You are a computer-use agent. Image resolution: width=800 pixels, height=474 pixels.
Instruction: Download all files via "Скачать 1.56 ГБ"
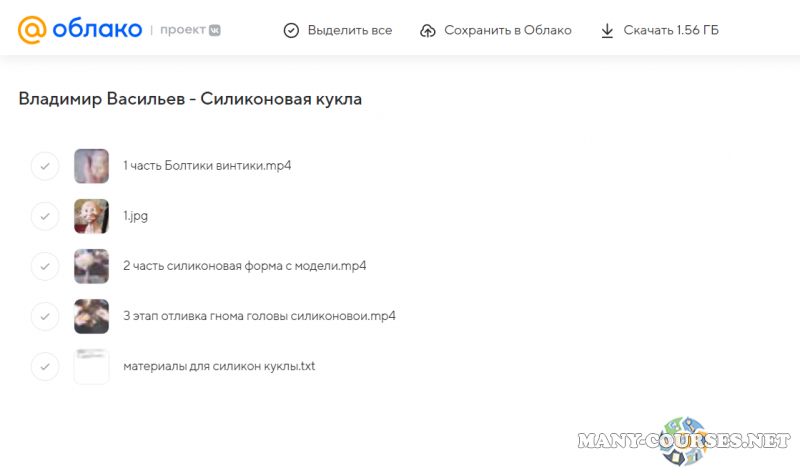click(x=670, y=31)
